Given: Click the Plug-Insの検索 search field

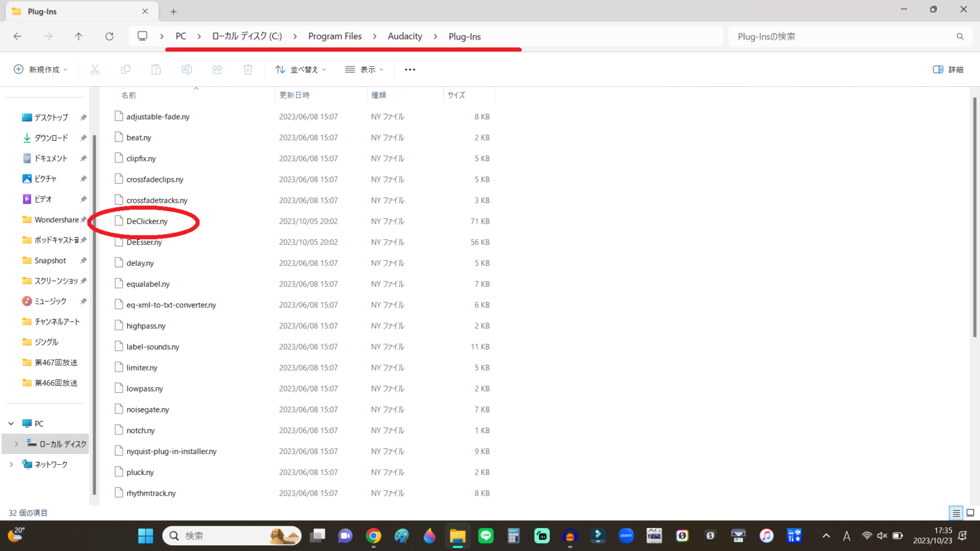Looking at the screenshot, I should tap(842, 36).
